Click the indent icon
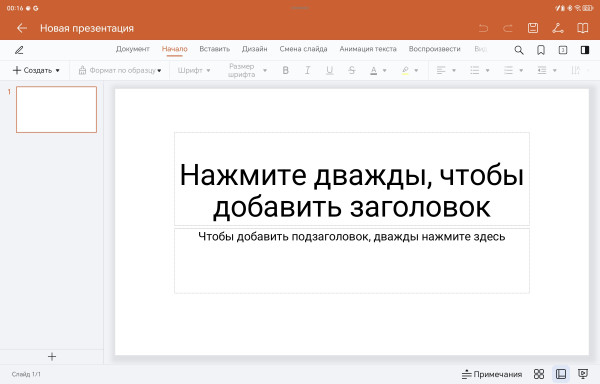 [x=542, y=70]
